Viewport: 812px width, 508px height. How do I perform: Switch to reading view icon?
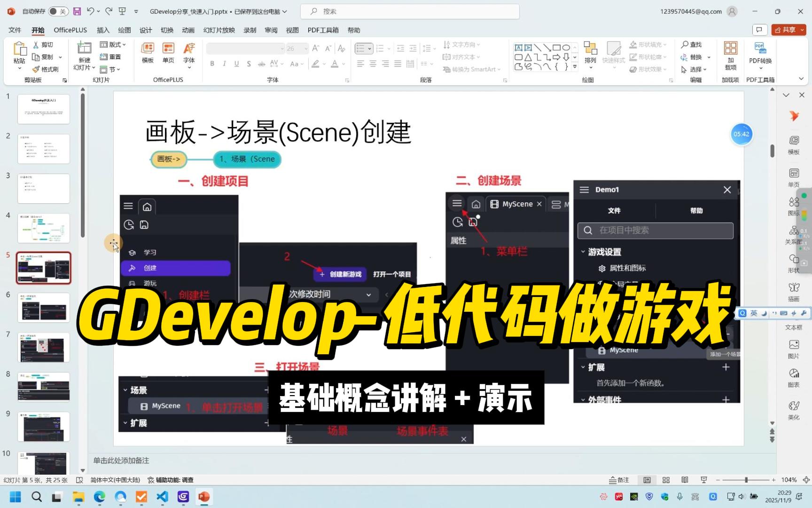pyautogui.click(x=685, y=480)
